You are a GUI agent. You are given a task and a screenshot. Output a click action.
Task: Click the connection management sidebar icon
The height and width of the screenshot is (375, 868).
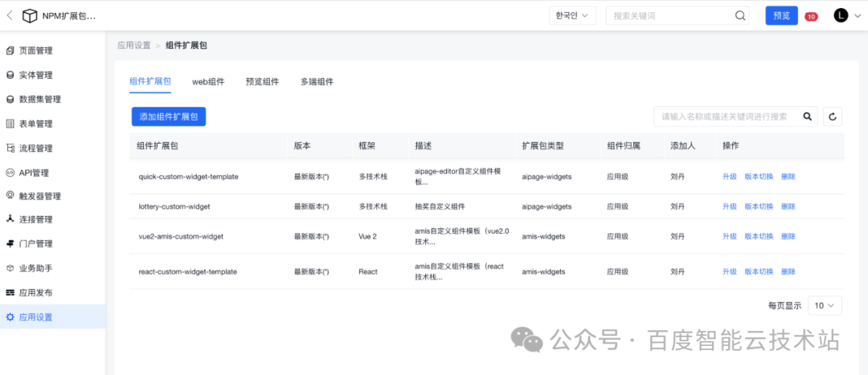tap(10, 219)
